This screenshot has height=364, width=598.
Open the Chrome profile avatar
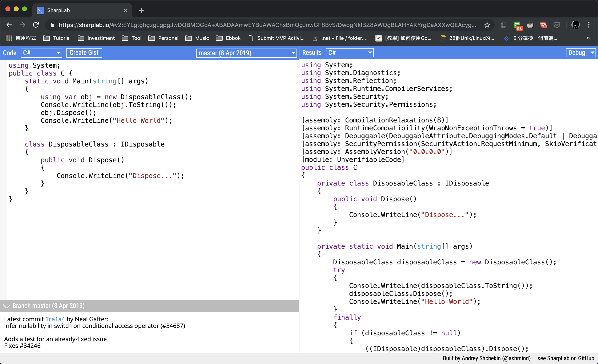(x=575, y=25)
